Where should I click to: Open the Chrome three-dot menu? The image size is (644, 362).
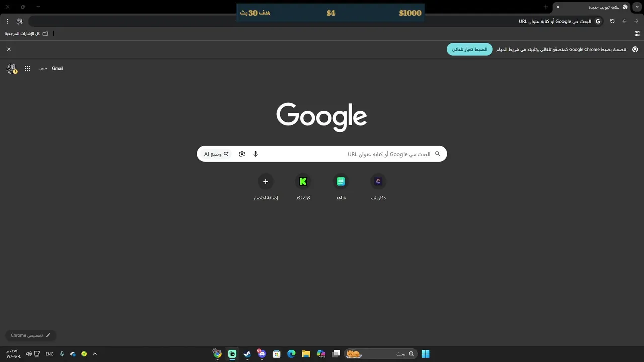(8, 21)
